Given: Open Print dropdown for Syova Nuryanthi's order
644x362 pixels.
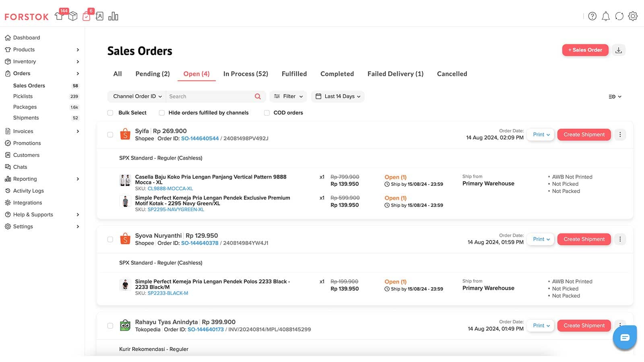Looking at the screenshot, I should click(541, 239).
